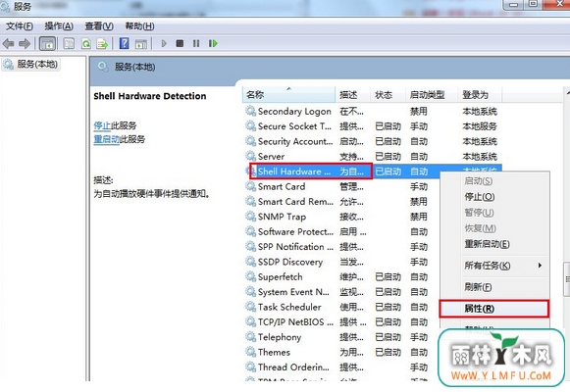Click the 停止 this service link
The image size is (570, 392).
102,125
